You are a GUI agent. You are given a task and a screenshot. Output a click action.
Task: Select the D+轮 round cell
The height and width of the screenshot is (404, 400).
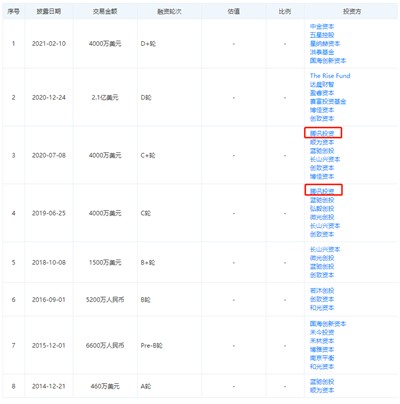(148, 44)
